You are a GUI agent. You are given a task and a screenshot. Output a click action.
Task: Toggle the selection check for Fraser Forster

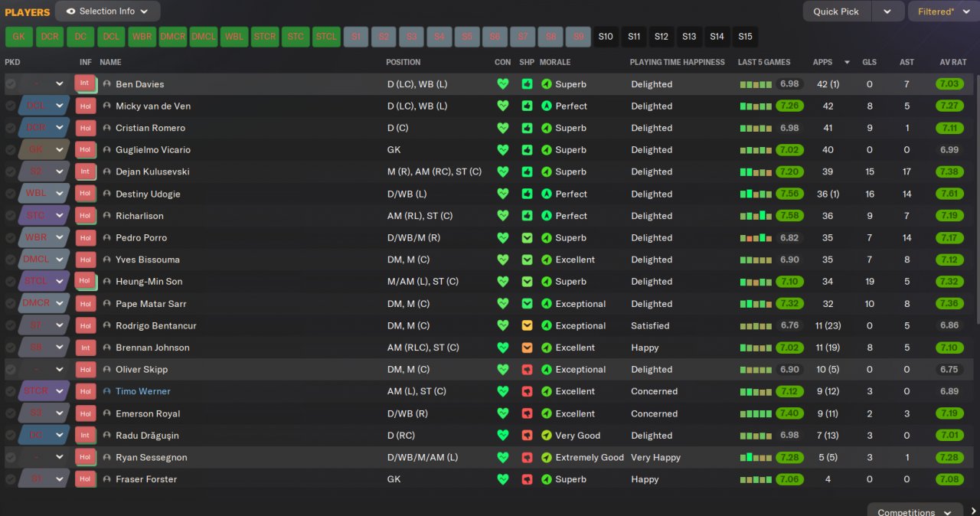tap(11, 479)
